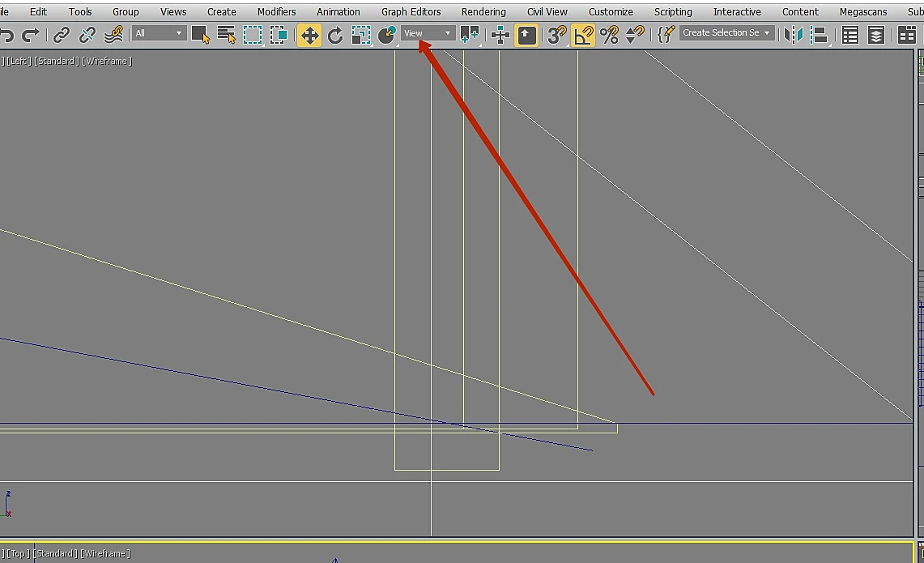Click Edit Named Selection Sets icon
The width and height of the screenshot is (924, 563).
tap(666, 36)
